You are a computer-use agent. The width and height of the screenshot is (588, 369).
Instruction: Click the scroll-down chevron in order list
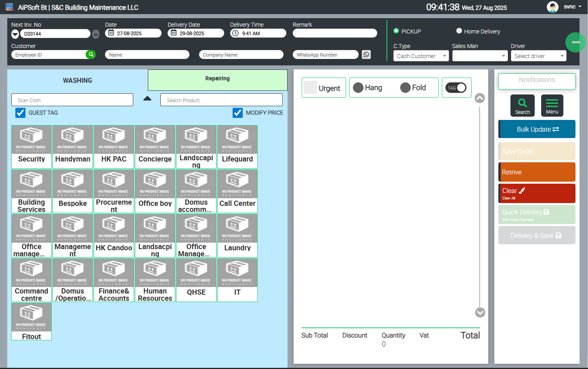[x=480, y=312]
